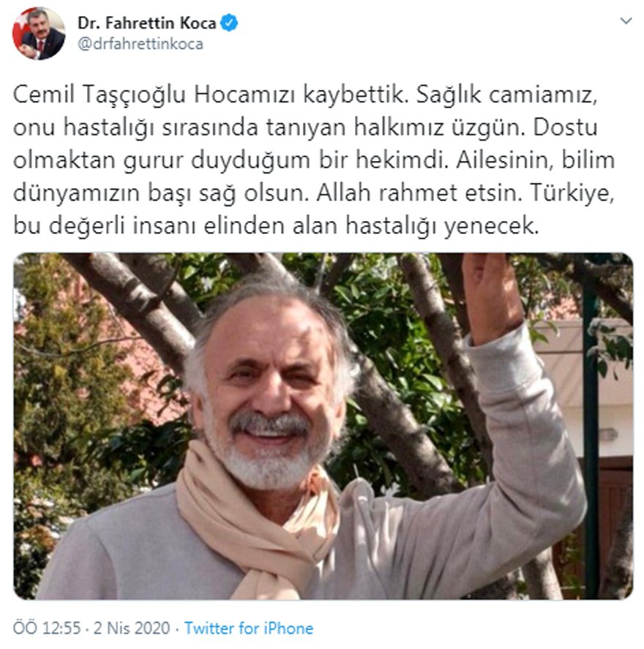
Task: Click the phrase 'Allah rahmet etsin'
Action: point(419,193)
